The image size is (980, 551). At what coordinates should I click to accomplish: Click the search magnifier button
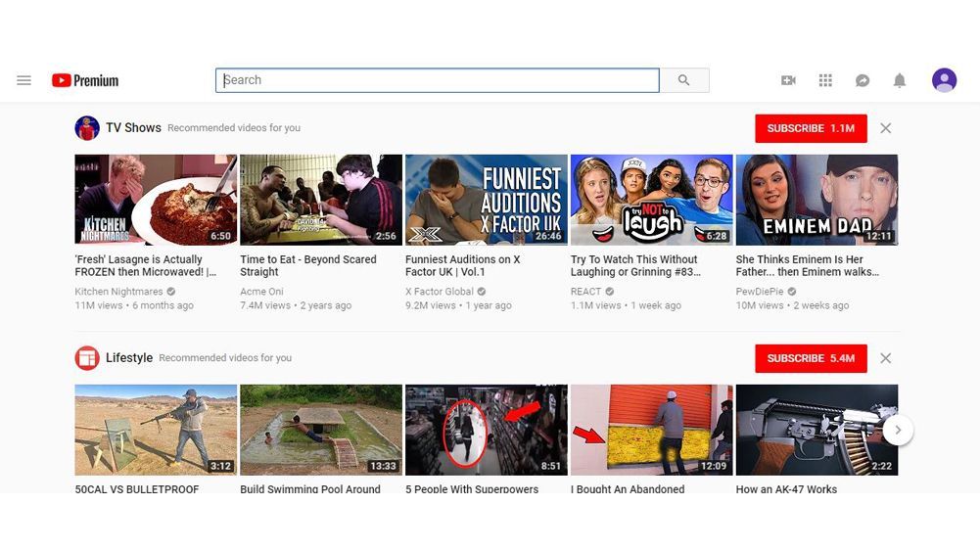click(684, 80)
